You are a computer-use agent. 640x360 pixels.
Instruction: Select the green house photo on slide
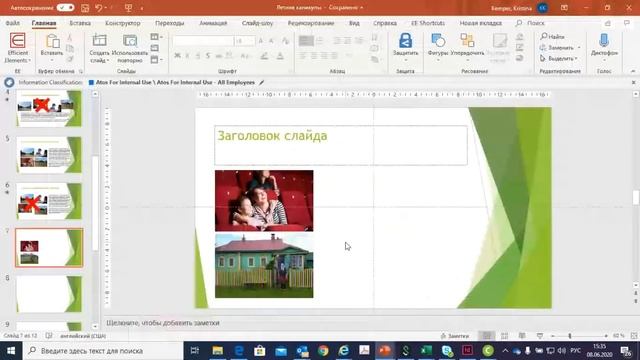(x=264, y=266)
